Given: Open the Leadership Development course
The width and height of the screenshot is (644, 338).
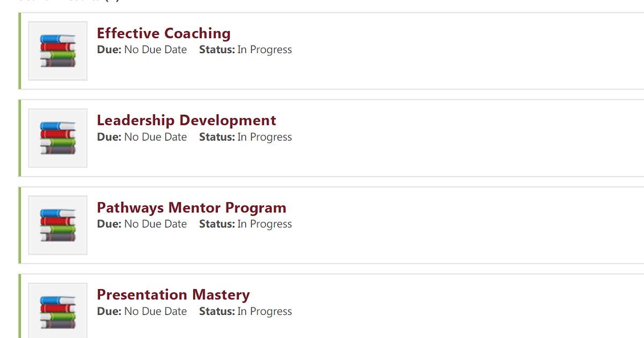Looking at the screenshot, I should pyautogui.click(x=186, y=120).
